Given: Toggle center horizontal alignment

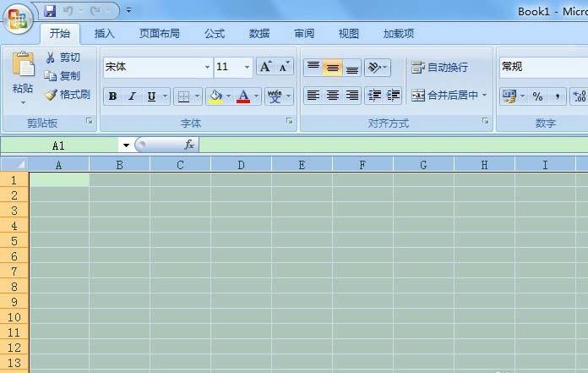Looking at the screenshot, I should [x=333, y=96].
